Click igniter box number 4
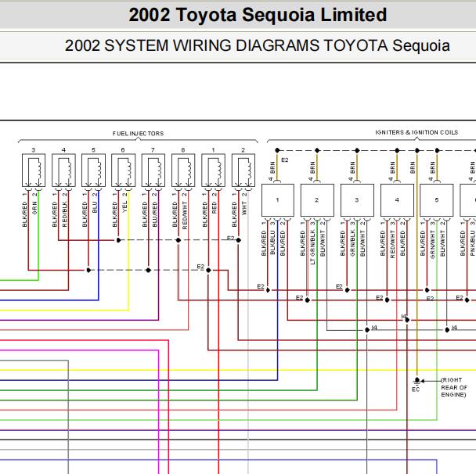The image size is (476, 474). click(x=398, y=200)
